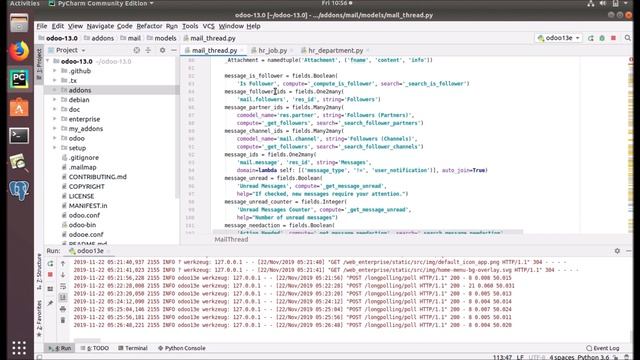Open the File menu
The image size is (640, 360).
42,26
